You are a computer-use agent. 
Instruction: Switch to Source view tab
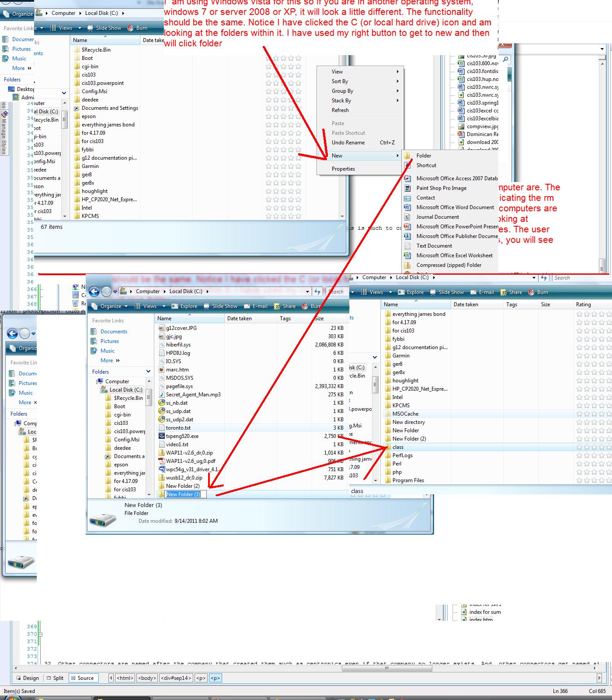pos(83,678)
